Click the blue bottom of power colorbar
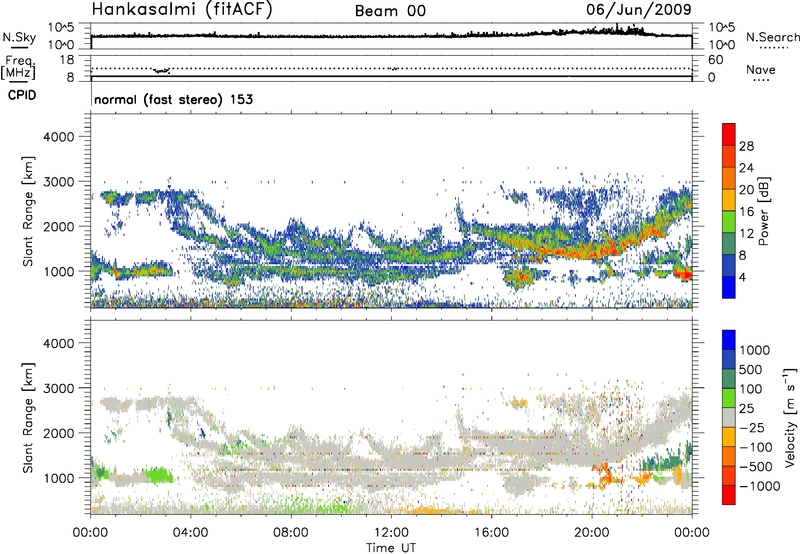 pos(729,287)
